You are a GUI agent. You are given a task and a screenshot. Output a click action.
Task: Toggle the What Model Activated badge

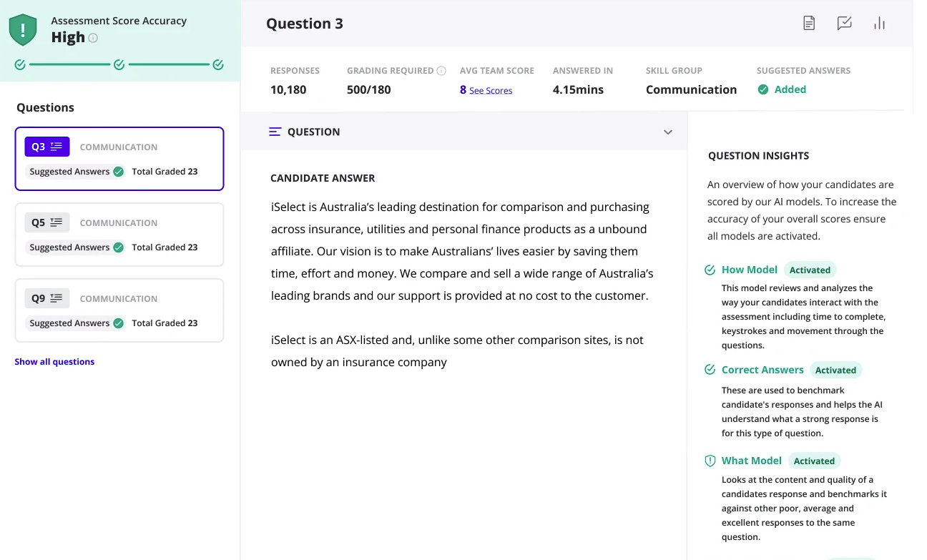click(x=814, y=461)
